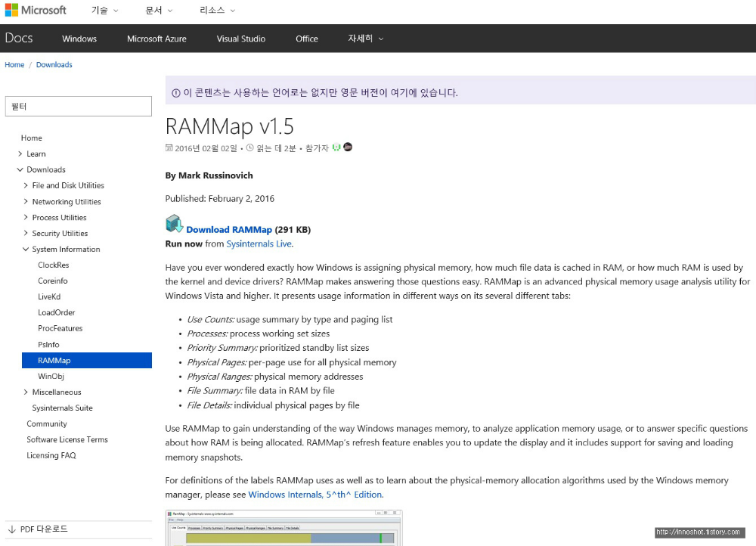Select Coreinfo in sidebar

pyautogui.click(x=53, y=281)
